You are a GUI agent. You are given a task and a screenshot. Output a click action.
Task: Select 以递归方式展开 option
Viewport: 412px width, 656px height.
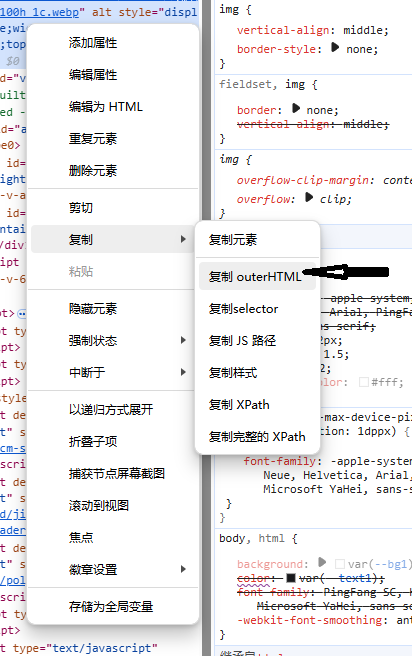tap(113, 410)
